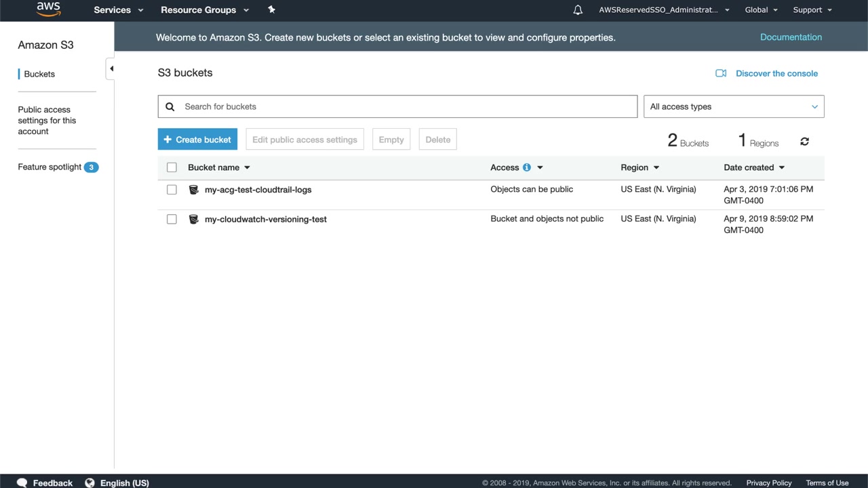The height and width of the screenshot is (488, 868).
Task: Click "Bucket and objects not public" cell
Action: pyautogui.click(x=547, y=218)
